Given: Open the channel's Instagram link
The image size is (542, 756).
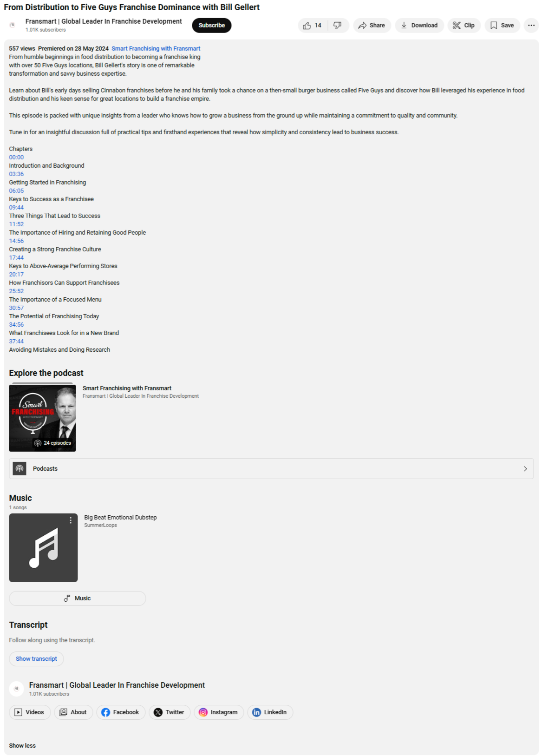Looking at the screenshot, I should coord(219,712).
